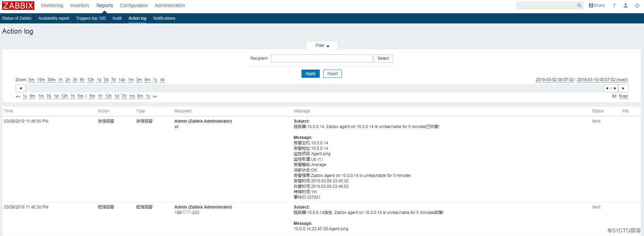Set zoom to 14d

click(122, 80)
